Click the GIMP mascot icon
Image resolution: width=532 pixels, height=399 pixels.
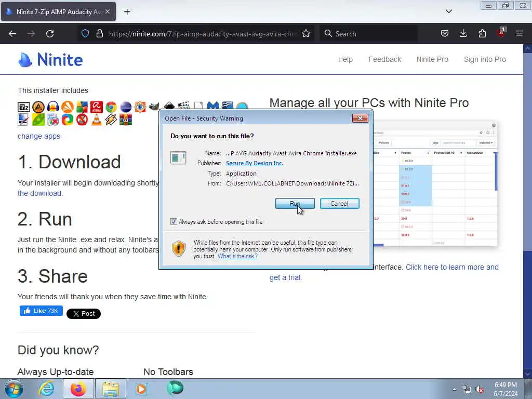tap(154, 107)
